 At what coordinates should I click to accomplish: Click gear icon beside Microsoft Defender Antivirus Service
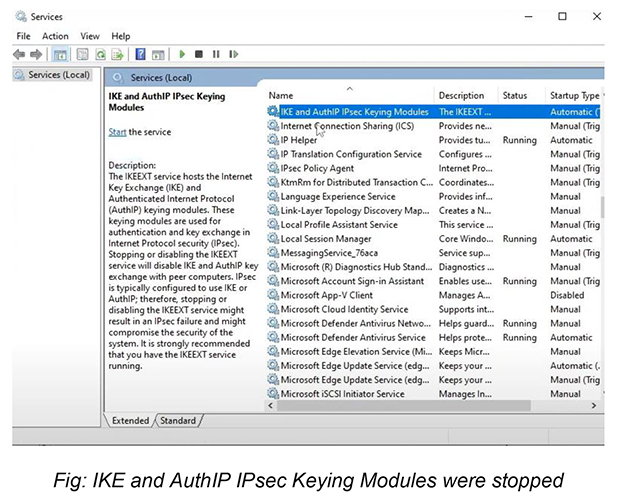273,337
